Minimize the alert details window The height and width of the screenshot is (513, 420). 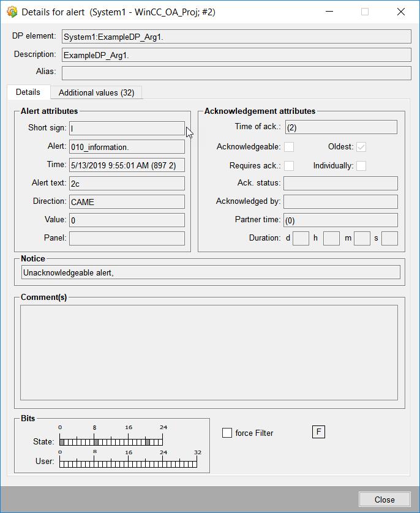tap(329, 12)
